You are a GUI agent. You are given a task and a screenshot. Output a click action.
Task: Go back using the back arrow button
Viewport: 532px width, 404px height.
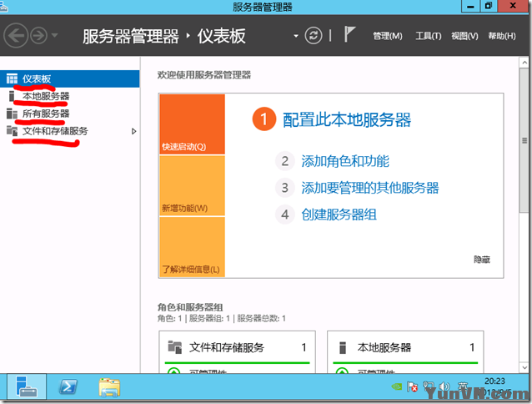pos(16,36)
